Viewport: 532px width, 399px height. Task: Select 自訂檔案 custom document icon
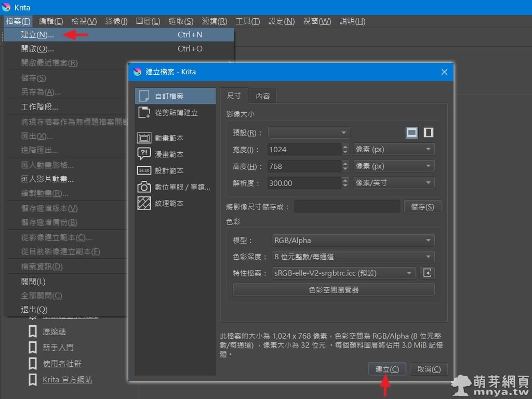coord(144,96)
